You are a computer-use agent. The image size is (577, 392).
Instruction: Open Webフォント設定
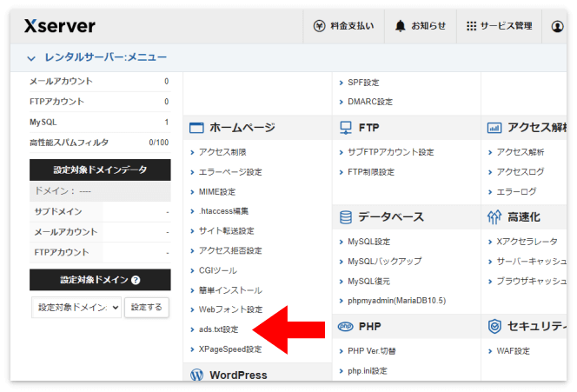click(231, 309)
